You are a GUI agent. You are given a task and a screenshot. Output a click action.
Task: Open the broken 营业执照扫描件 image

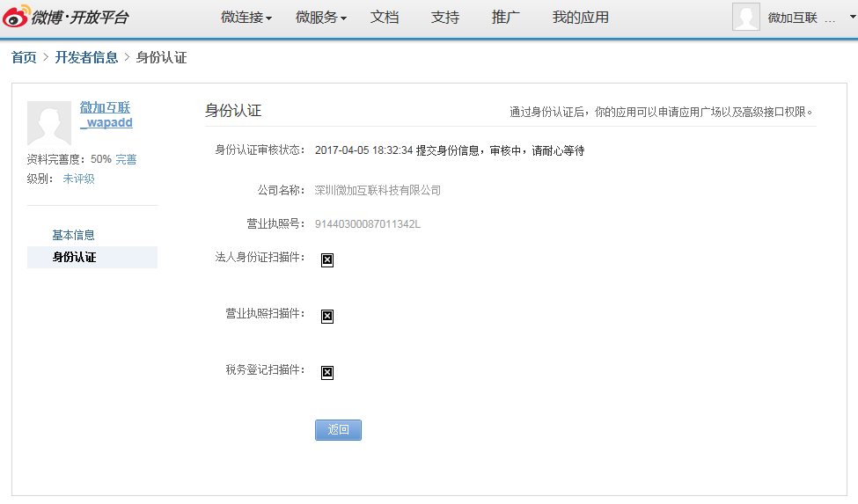pos(327,317)
